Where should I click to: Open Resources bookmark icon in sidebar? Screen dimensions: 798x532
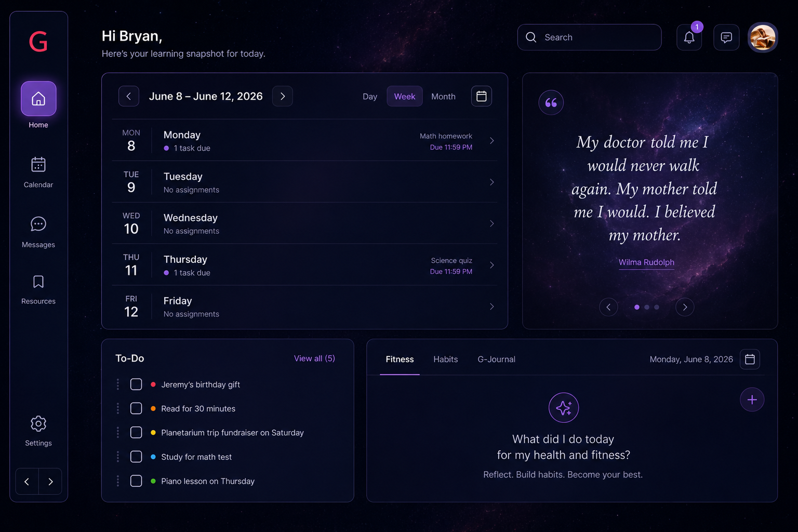pyautogui.click(x=38, y=282)
